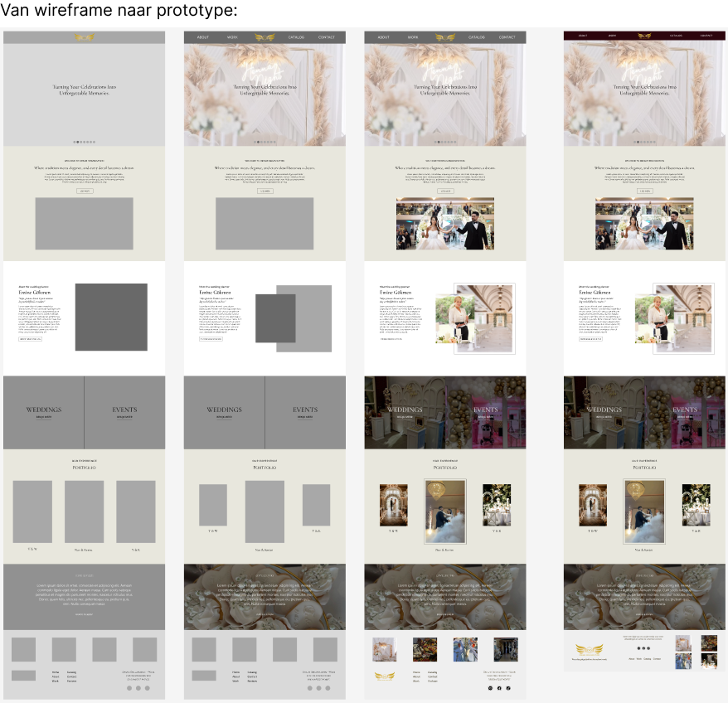Click the gold wings footer logo in rightmost mockup
Viewport: 728px width, 703px height.
[x=590, y=648]
